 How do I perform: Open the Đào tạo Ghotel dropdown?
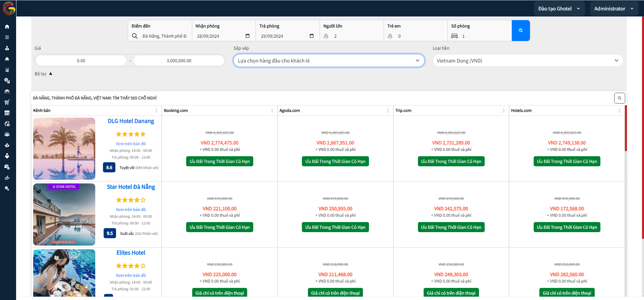click(559, 8)
